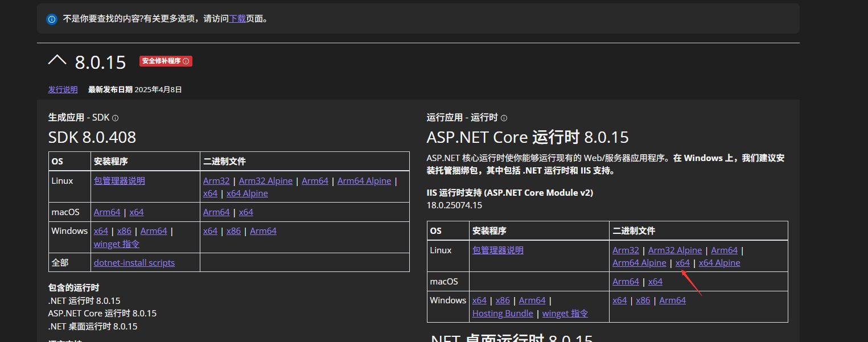Download ASP.NET Core Linux Arm64 Alpine binary

point(639,262)
